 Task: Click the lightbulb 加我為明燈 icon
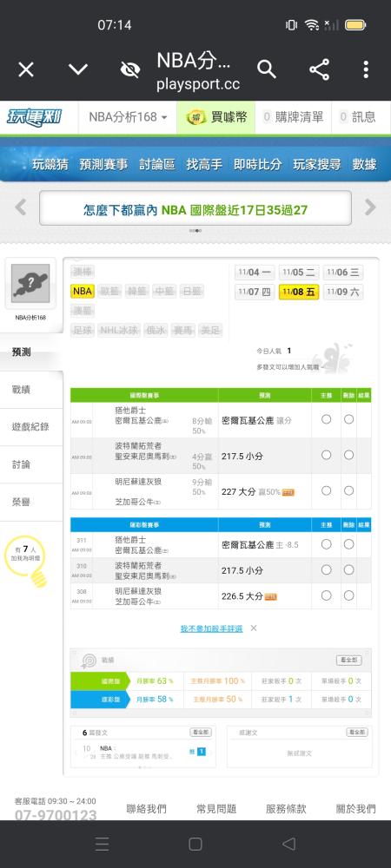coord(27,558)
